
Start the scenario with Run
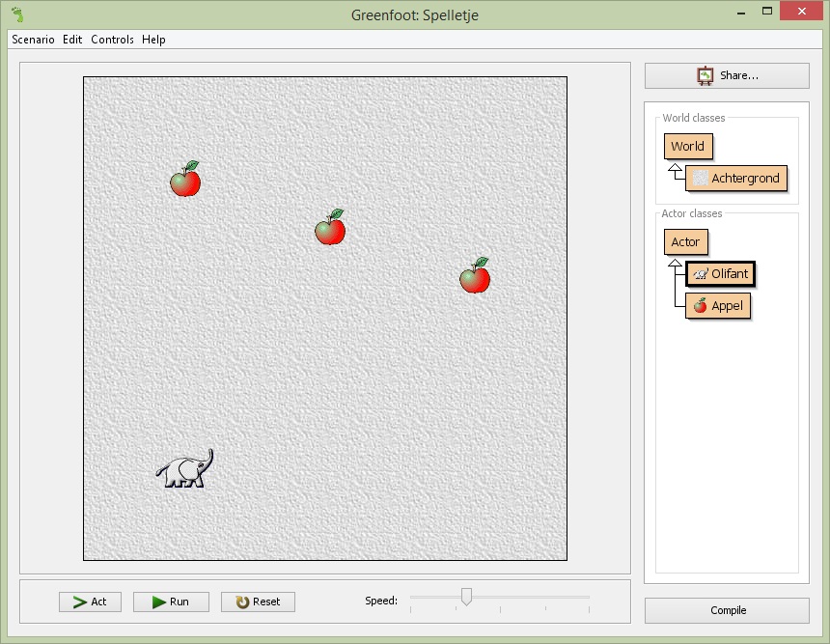coord(171,602)
